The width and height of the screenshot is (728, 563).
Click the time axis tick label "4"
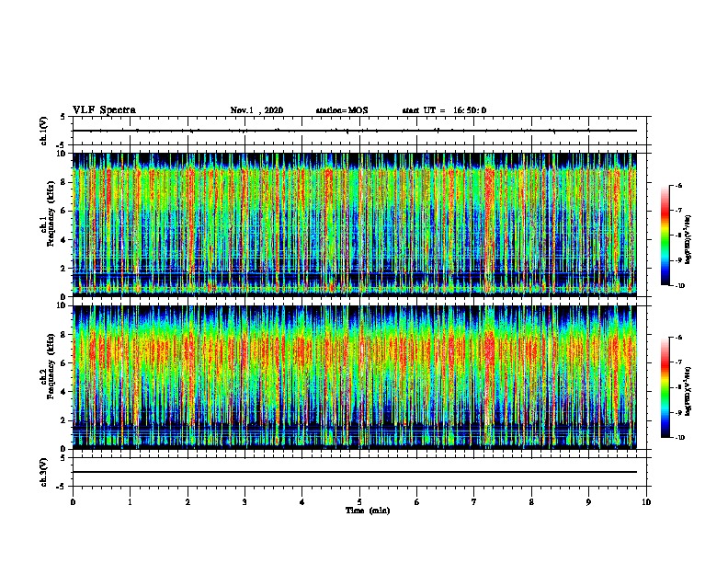pyautogui.click(x=302, y=502)
